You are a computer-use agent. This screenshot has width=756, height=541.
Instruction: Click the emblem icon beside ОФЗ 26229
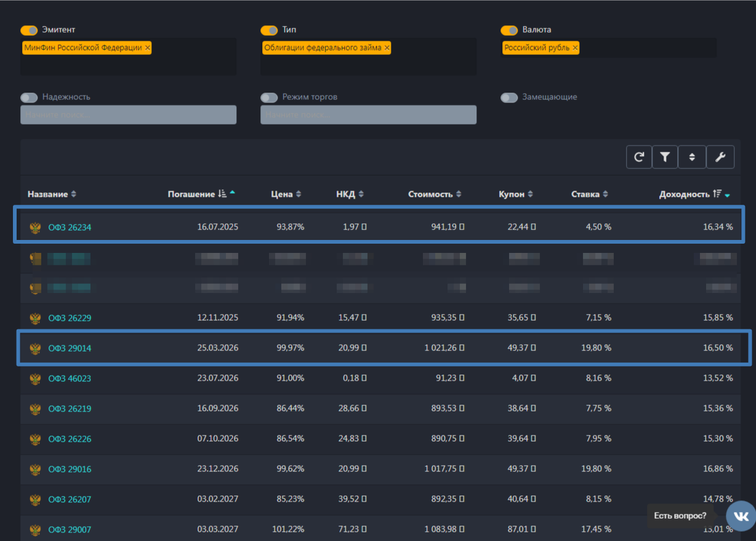click(35, 318)
